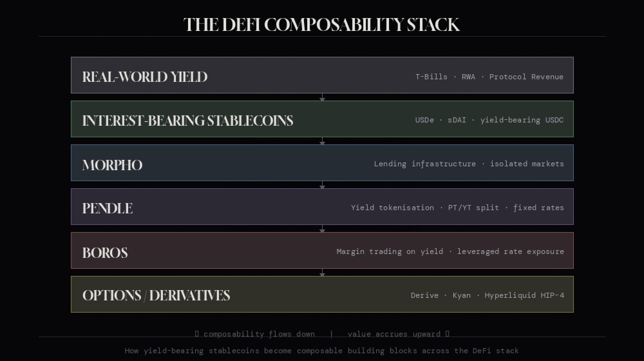Click the 'USDe · sDAI · yield-bearing USDC' description
644x361 pixels.
pyautogui.click(x=489, y=120)
